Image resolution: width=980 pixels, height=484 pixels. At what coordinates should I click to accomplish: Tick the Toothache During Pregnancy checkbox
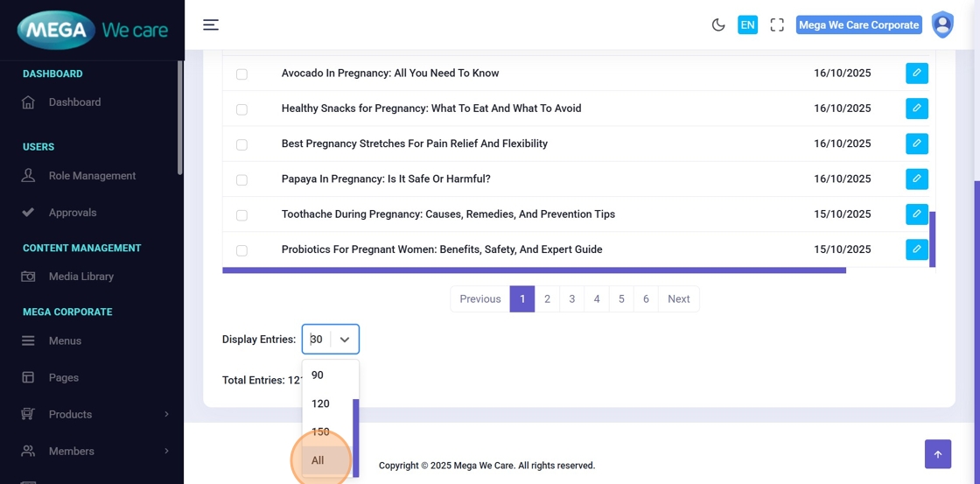pos(241,215)
